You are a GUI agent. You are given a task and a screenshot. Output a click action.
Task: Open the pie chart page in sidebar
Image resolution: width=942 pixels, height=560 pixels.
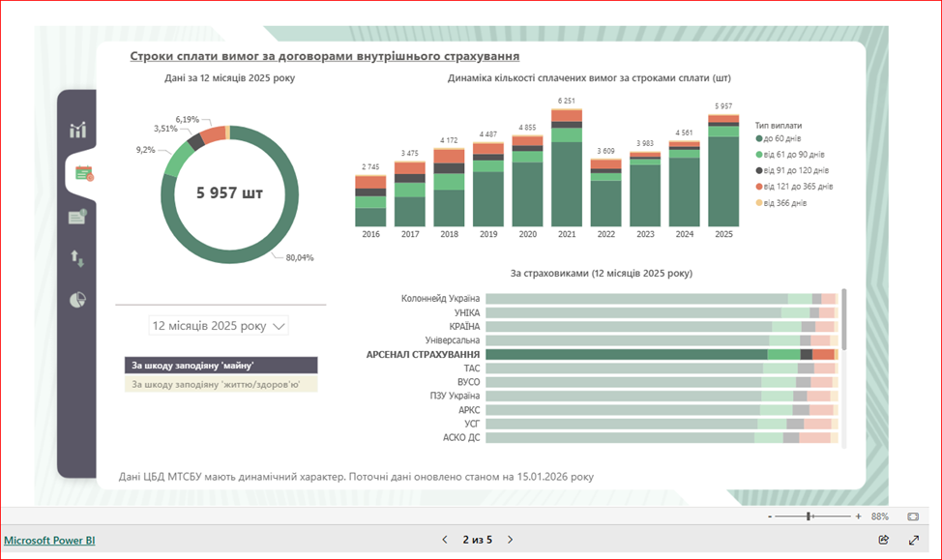pyautogui.click(x=77, y=300)
